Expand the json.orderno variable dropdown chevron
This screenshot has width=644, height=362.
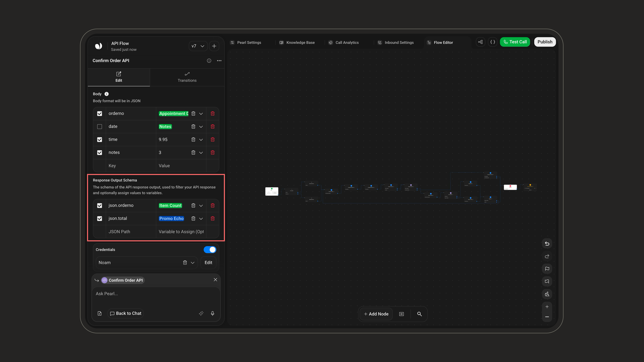[x=201, y=205]
